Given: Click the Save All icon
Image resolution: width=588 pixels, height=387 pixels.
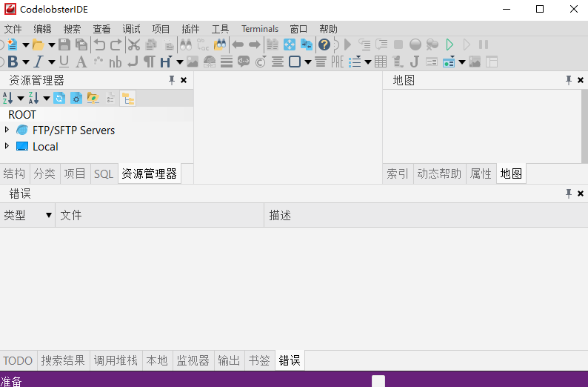Looking at the screenshot, I should 81,44.
